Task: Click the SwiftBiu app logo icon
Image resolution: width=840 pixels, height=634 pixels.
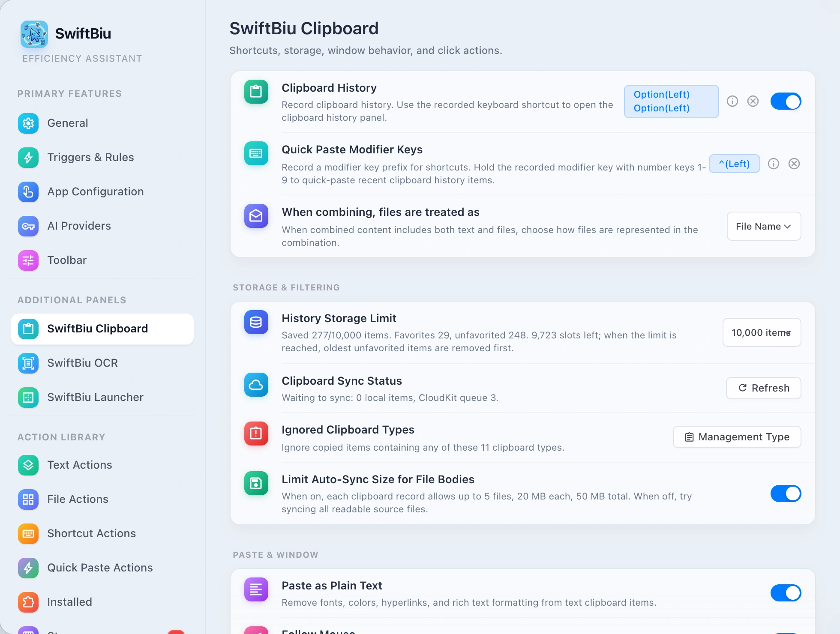Action: (x=34, y=34)
